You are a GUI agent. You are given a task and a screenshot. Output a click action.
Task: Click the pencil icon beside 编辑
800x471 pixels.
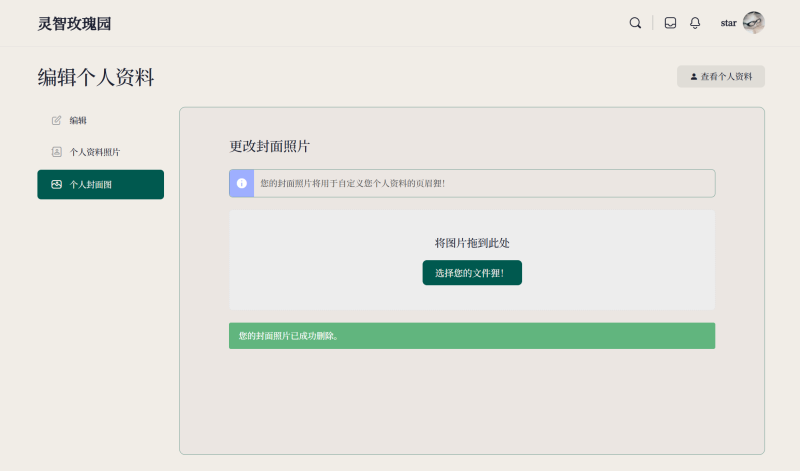[56, 120]
